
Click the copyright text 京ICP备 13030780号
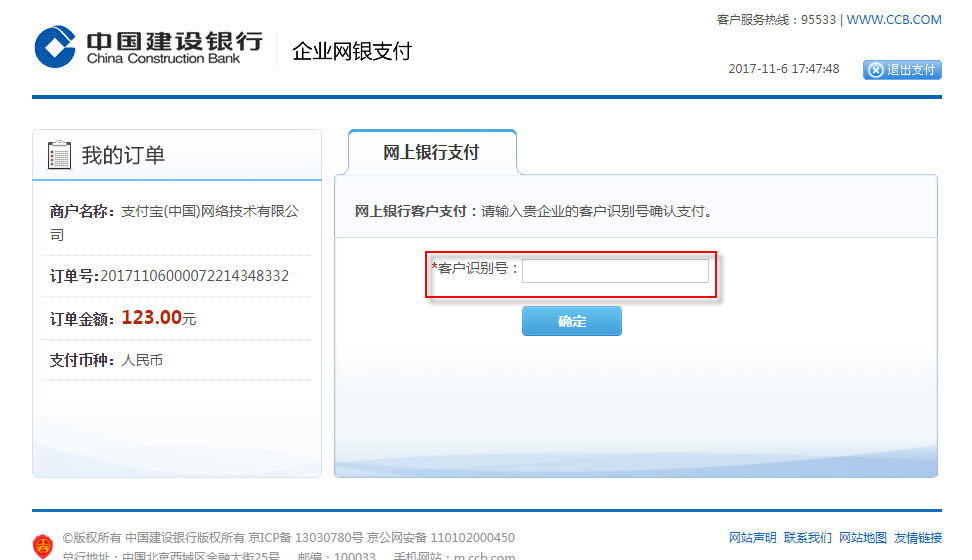coord(306,538)
